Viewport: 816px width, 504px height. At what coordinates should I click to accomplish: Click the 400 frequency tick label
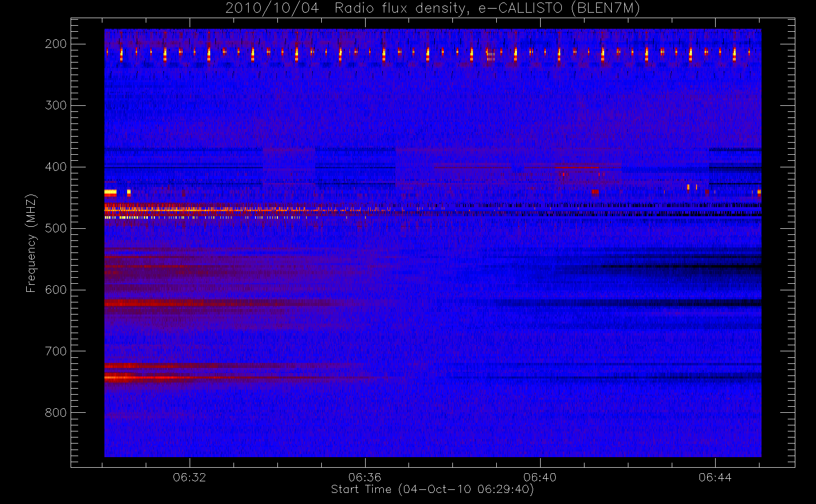56,167
